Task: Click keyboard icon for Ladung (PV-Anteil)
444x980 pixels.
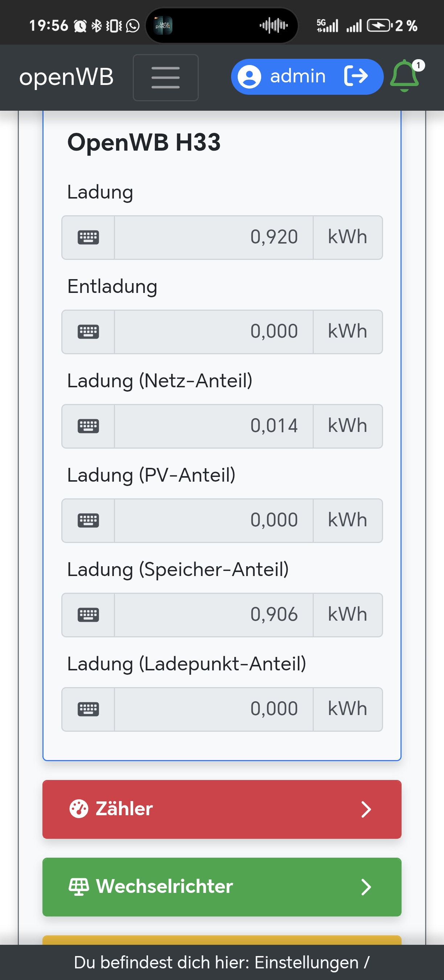Action: 88,520
